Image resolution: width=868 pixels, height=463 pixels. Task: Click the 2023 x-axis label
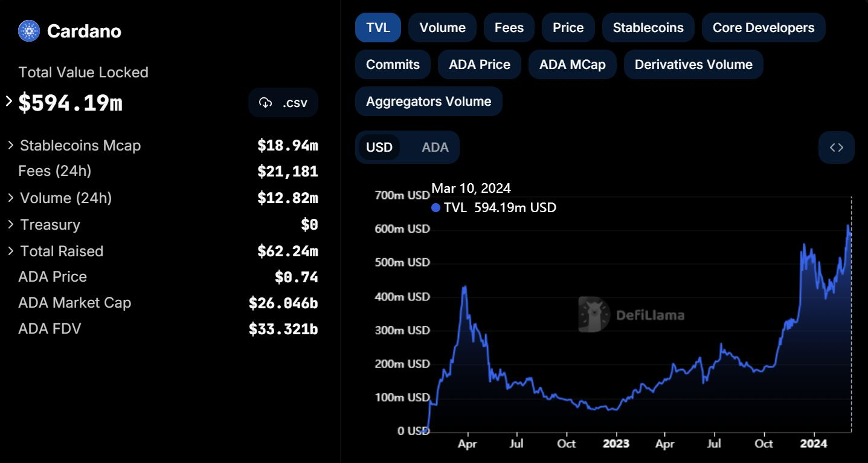point(617,444)
